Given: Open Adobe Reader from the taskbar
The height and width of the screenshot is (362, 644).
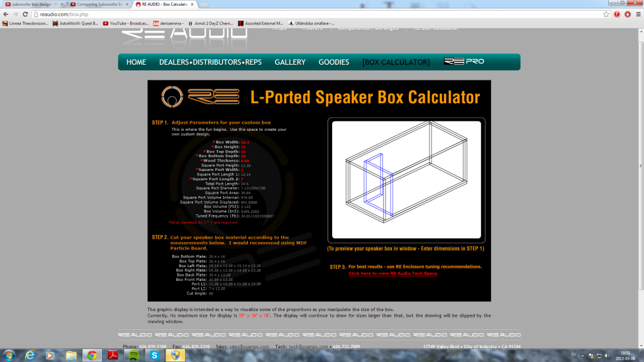Looking at the screenshot, I should coord(113,355).
